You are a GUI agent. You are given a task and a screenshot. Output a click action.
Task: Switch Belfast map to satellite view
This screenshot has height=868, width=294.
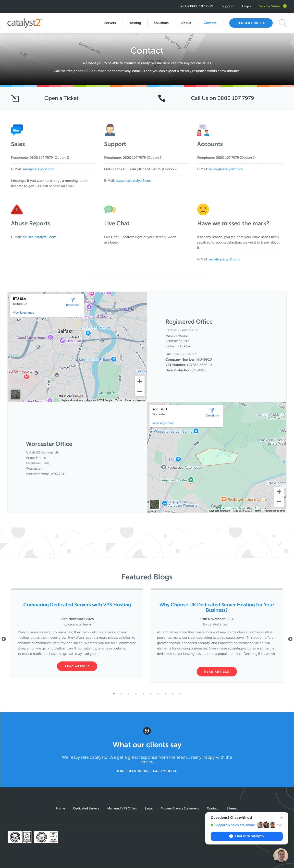(15, 394)
